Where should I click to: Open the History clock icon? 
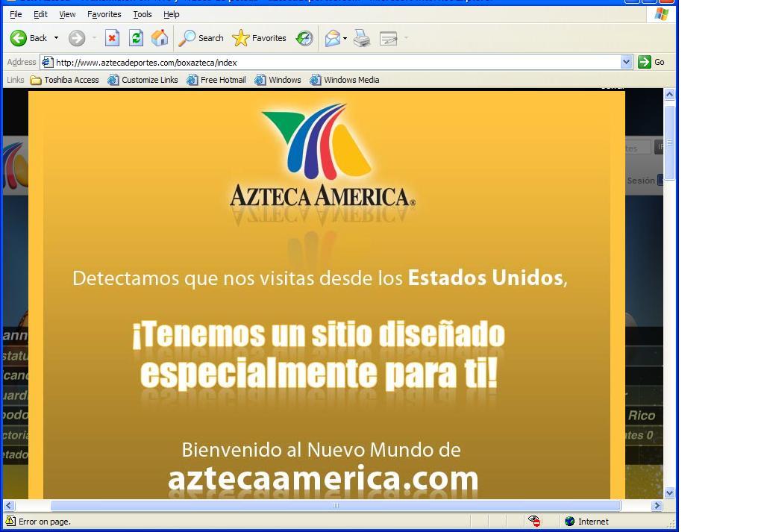304,38
